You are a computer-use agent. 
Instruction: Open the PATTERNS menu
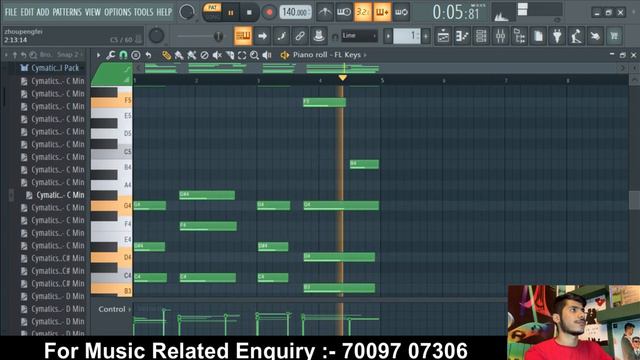(67, 12)
